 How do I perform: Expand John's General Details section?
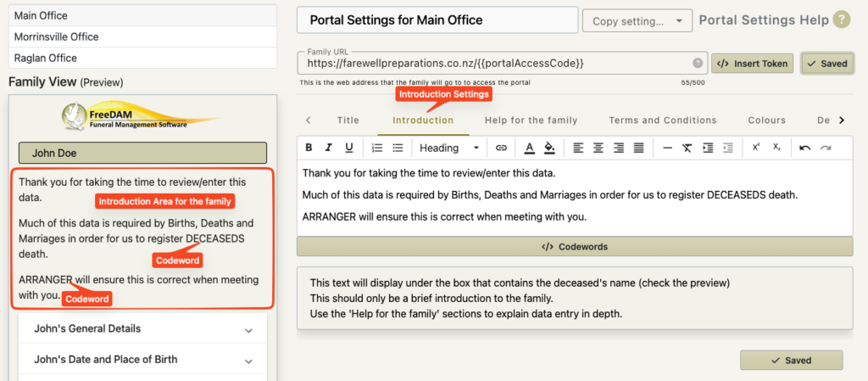[x=142, y=329]
